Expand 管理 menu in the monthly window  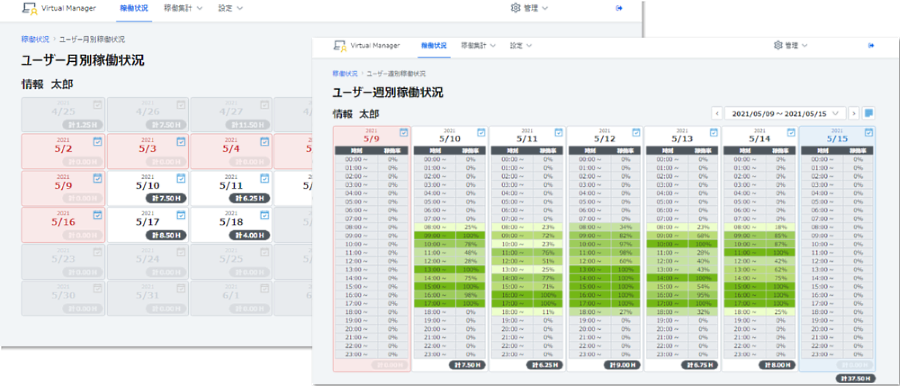pyautogui.click(x=528, y=9)
